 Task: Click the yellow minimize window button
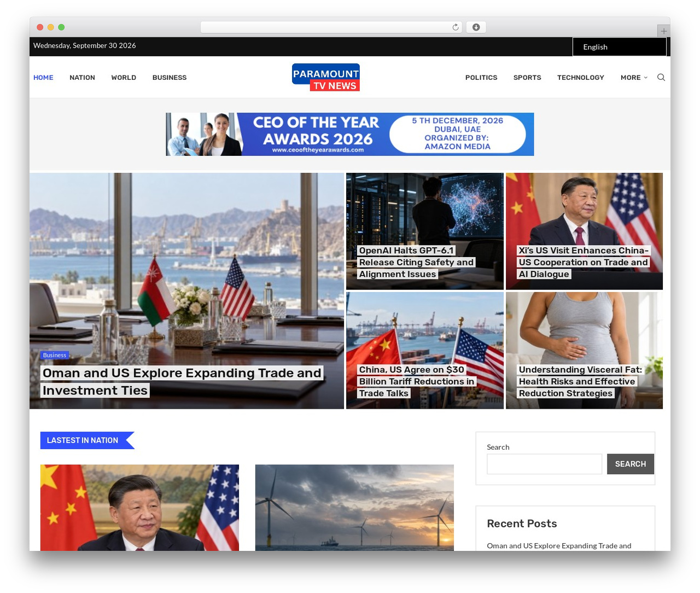click(x=50, y=27)
